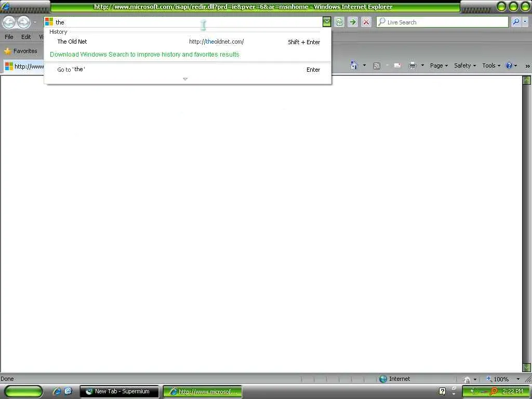Click the vertical scrollbar up arrow

527,80
